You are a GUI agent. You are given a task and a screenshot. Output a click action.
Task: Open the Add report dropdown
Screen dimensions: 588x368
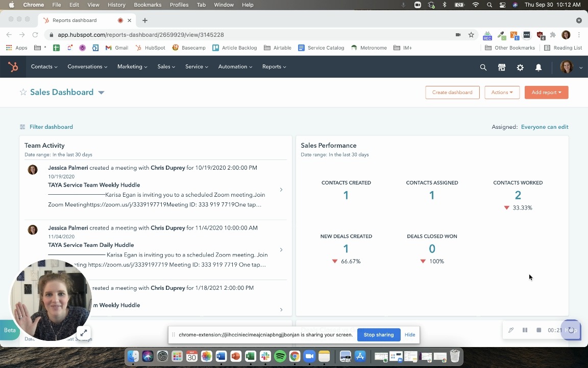click(546, 93)
